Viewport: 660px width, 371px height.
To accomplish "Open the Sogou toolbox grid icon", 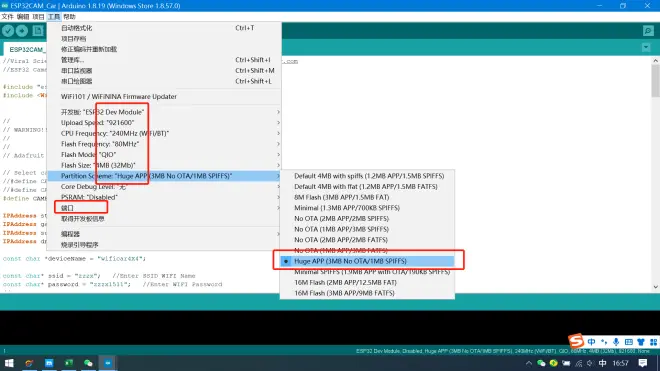I will (653, 342).
